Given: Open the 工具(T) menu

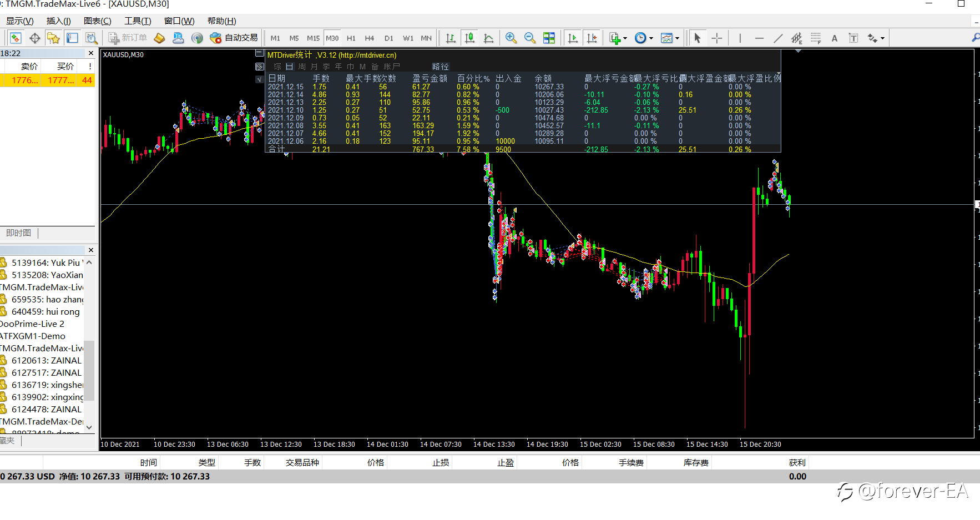Looking at the screenshot, I should point(138,21).
